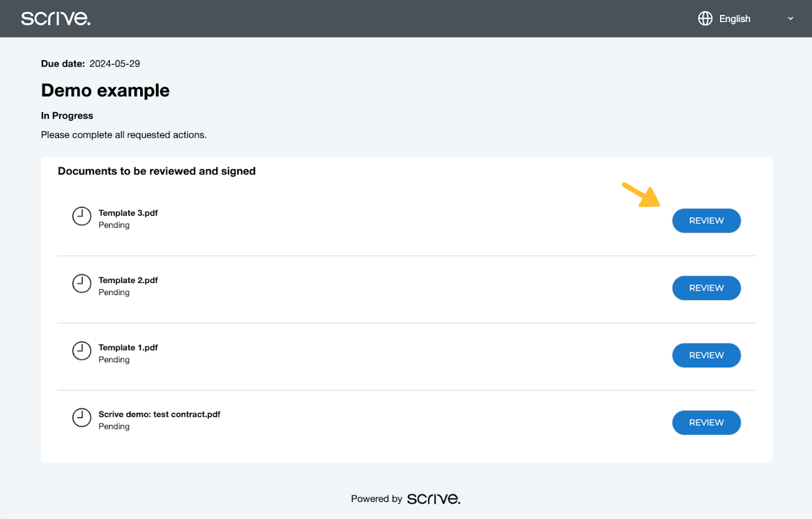
Task: Expand language options with the chevron arrow
Action: [x=790, y=18]
